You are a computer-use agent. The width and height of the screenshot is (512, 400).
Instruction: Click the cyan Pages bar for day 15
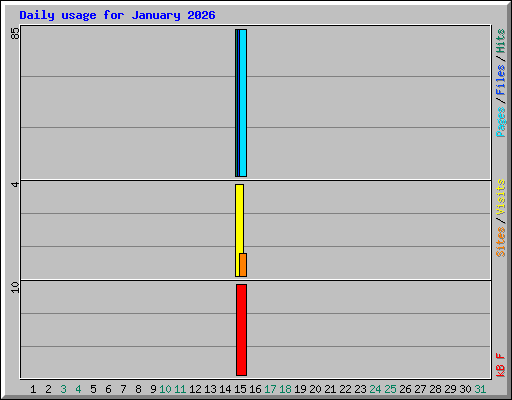pyautogui.click(x=243, y=103)
